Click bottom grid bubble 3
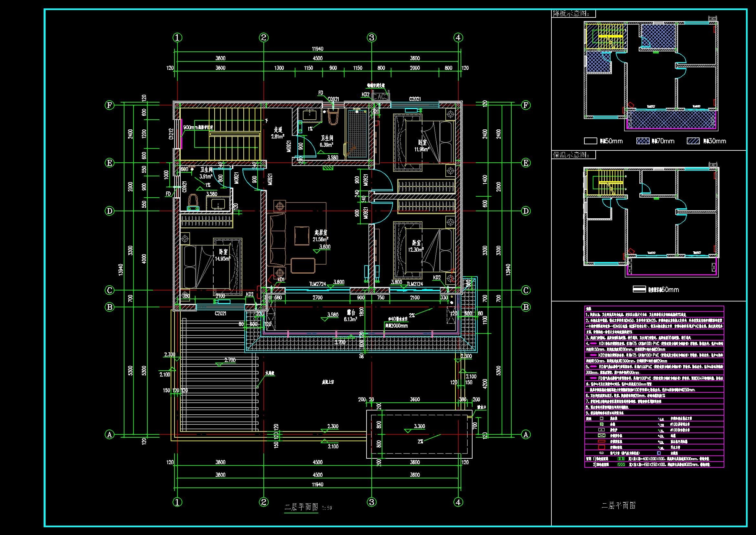 click(x=371, y=502)
